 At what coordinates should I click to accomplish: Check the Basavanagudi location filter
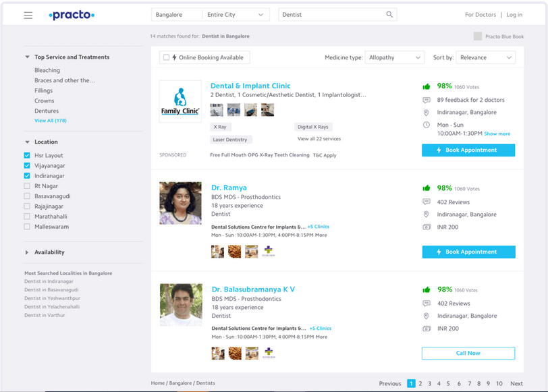coord(27,196)
